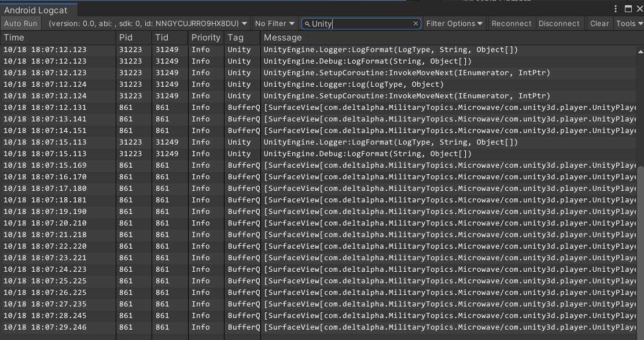This screenshot has height=340, width=644.
Task: Open the three-dot window options menu
Action: [616, 8]
